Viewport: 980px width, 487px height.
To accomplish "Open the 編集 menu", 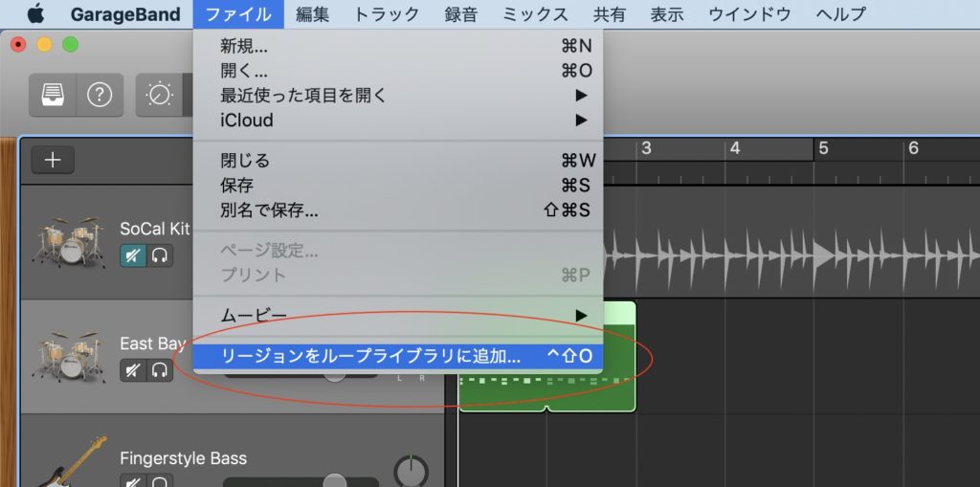I will 313,13.
